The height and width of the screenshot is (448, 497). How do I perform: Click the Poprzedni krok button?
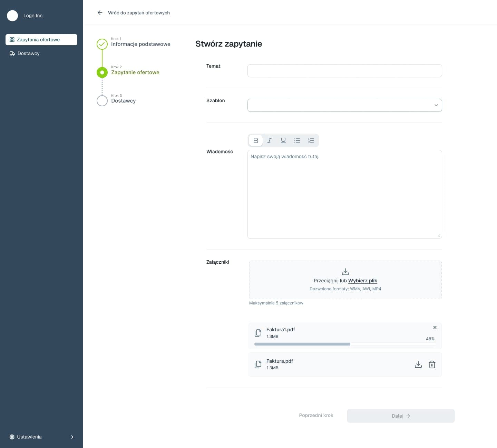(316, 415)
